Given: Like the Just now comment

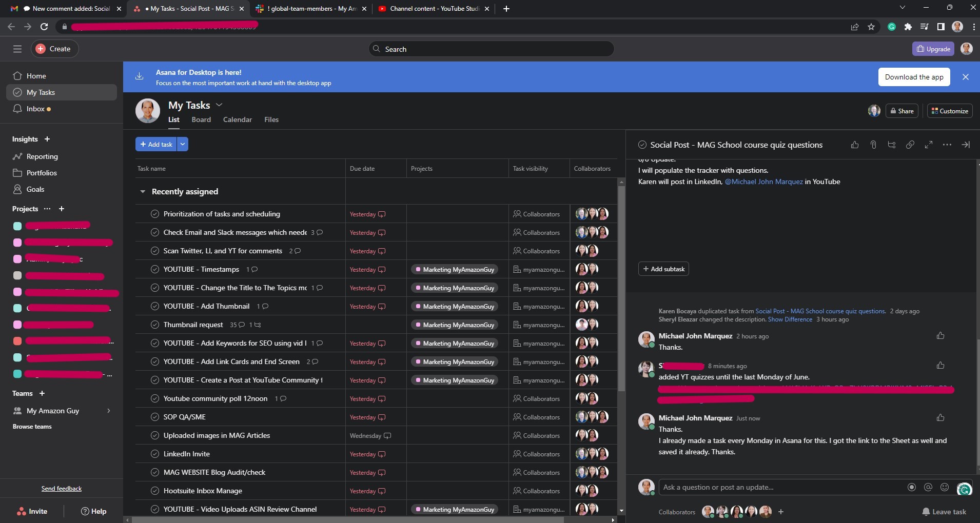Looking at the screenshot, I should [x=940, y=418].
